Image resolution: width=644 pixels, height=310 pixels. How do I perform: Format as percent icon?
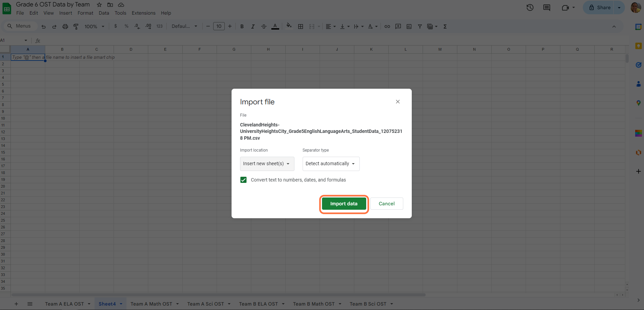126,26
